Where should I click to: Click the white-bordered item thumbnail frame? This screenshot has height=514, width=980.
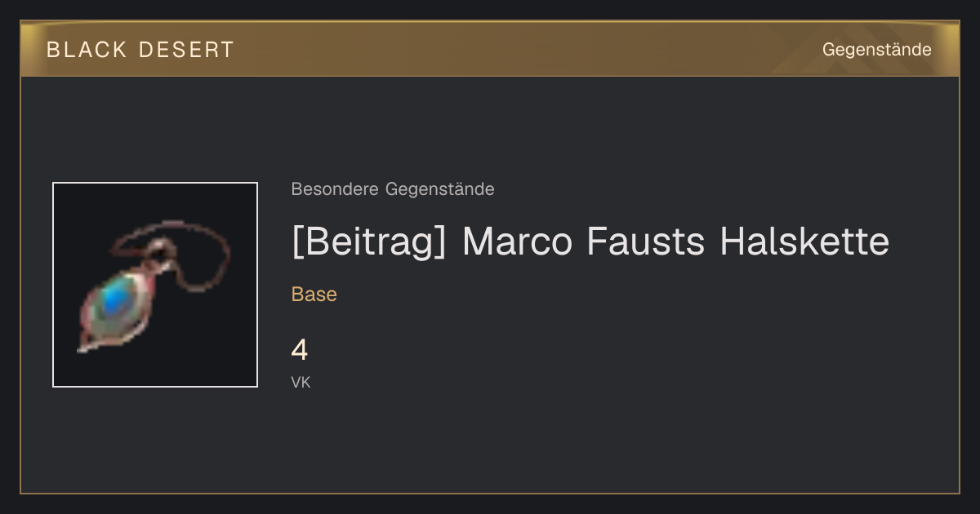[x=155, y=285]
